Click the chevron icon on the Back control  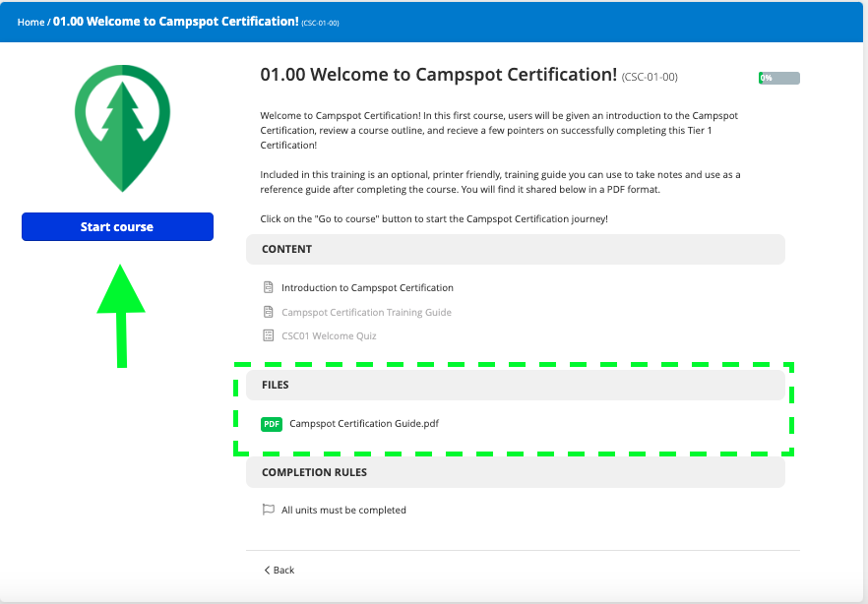[x=265, y=570]
